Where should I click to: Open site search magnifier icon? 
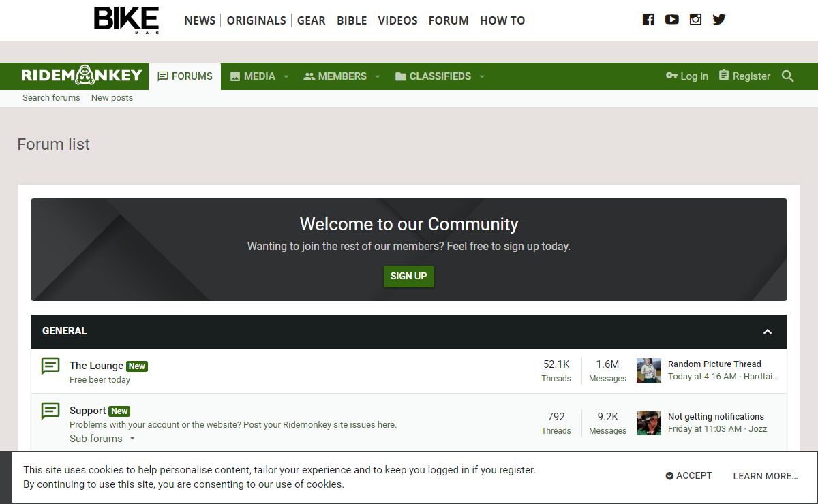coord(788,76)
